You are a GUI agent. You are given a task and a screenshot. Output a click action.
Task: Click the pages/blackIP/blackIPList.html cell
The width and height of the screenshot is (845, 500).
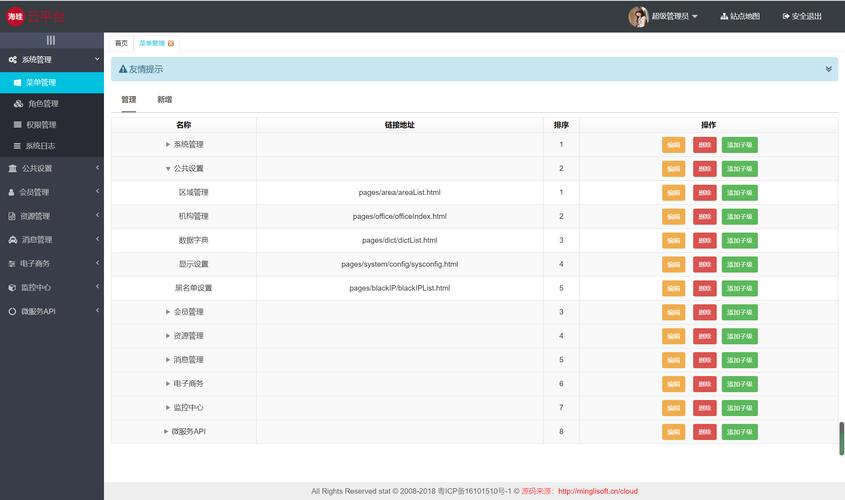tap(399, 288)
